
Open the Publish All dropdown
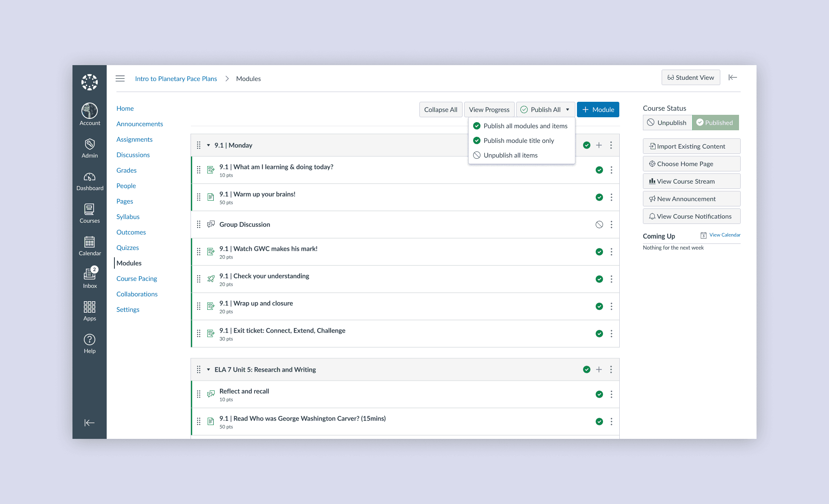click(x=546, y=110)
